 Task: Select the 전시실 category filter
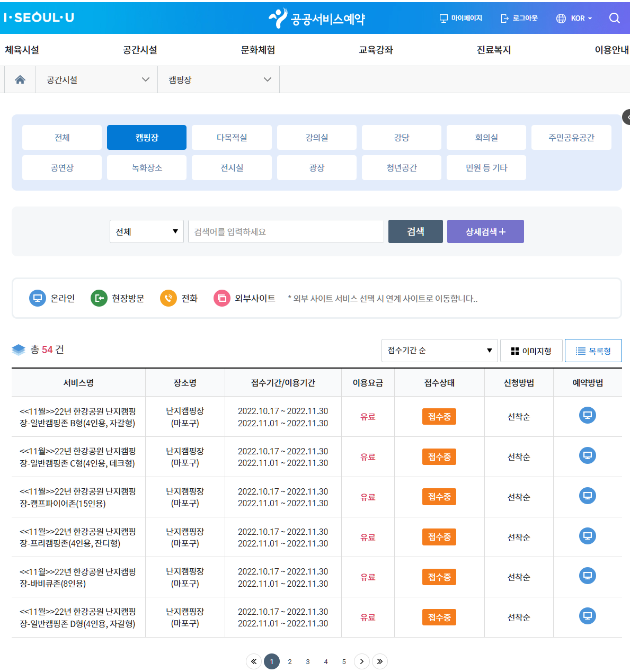pyautogui.click(x=232, y=168)
